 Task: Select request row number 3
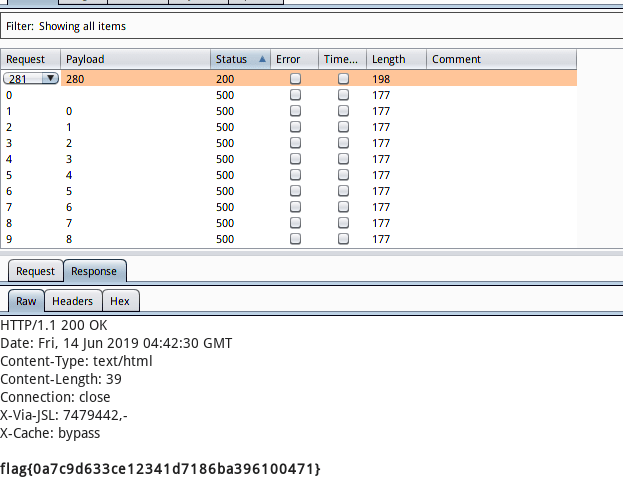click(9, 143)
